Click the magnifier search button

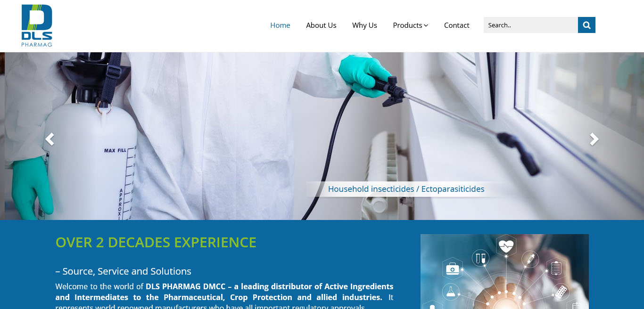(586, 25)
